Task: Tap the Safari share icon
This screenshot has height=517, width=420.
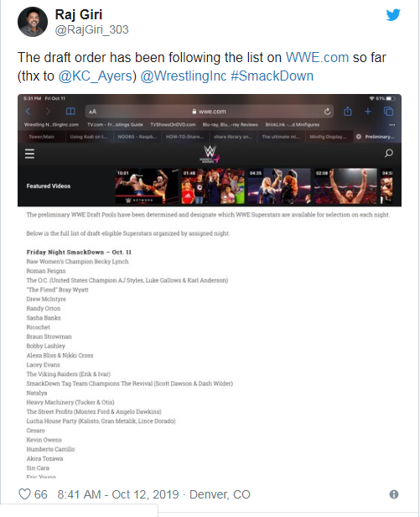Action: point(348,112)
